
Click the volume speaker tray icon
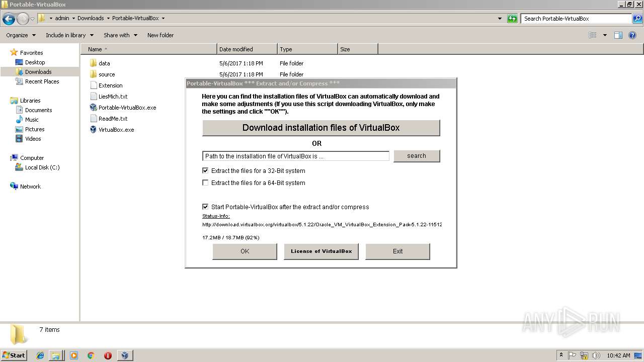(x=596, y=355)
